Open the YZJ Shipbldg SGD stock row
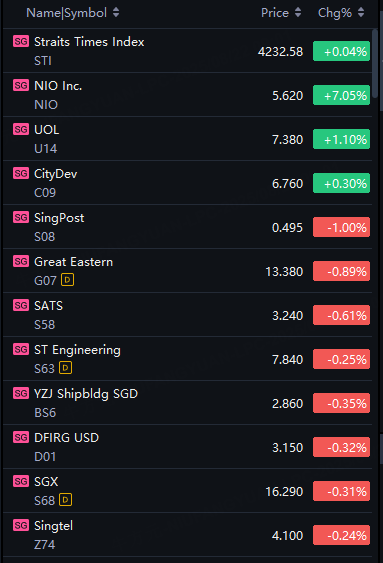This screenshot has width=383, height=563. [x=187, y=403]
